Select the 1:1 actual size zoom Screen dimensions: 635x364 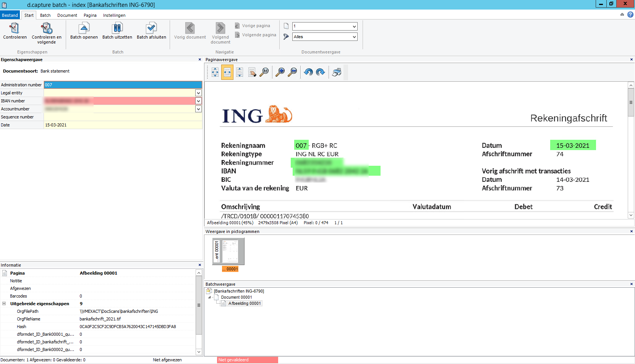(x=264, y=72)
